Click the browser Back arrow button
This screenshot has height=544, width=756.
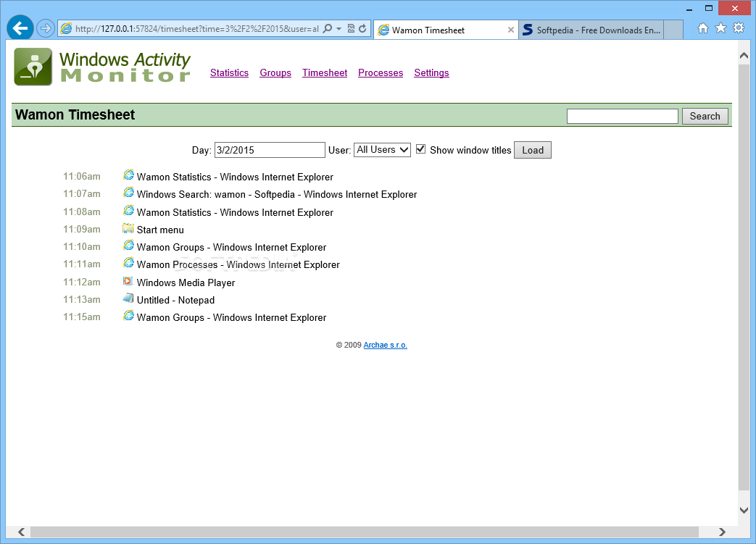[x=20, y=28]
